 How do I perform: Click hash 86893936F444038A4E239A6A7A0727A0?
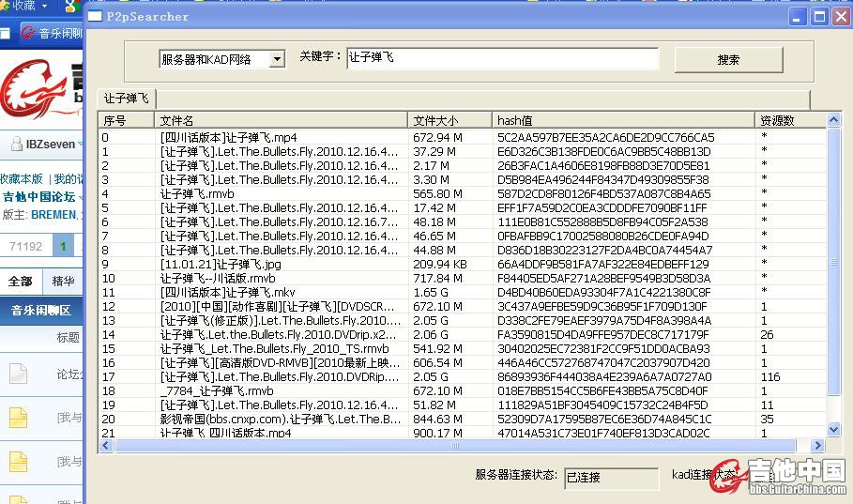pos(603,376)
